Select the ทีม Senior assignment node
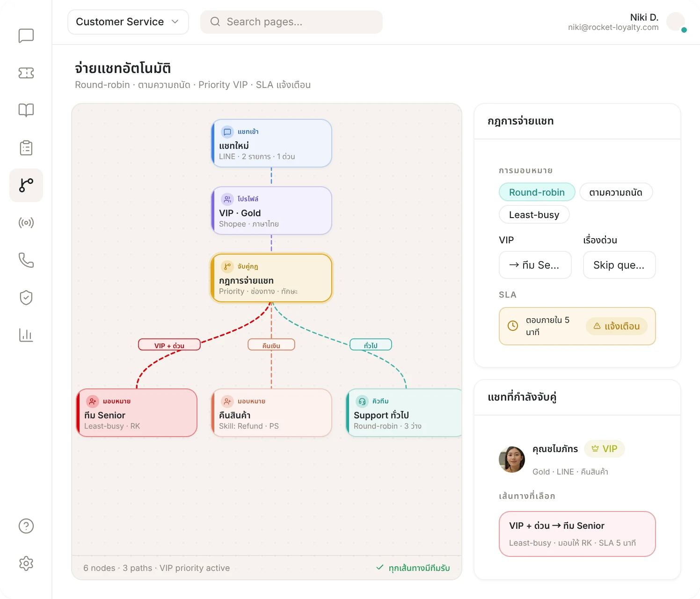 (x=137, y=413)
